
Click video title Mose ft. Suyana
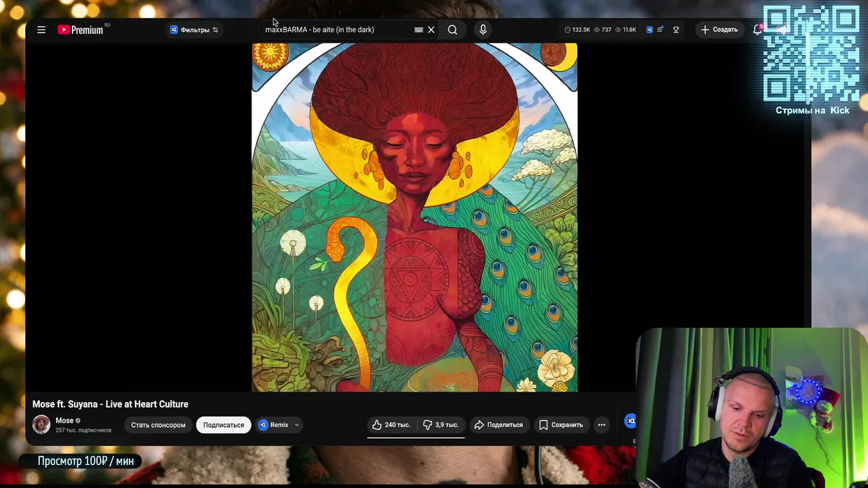tap(111, 404)
